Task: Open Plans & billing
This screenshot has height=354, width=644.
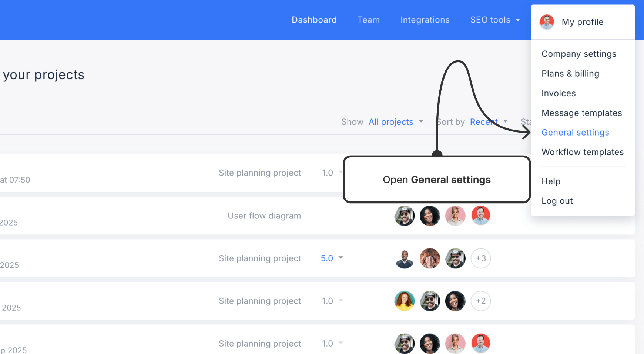Action: tap(570, 74)
